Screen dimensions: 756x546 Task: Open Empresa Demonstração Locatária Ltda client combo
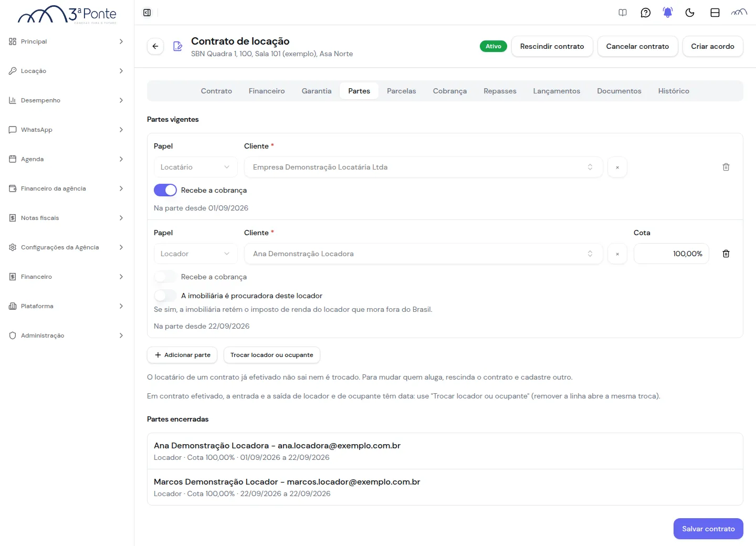tap(423, 167)
